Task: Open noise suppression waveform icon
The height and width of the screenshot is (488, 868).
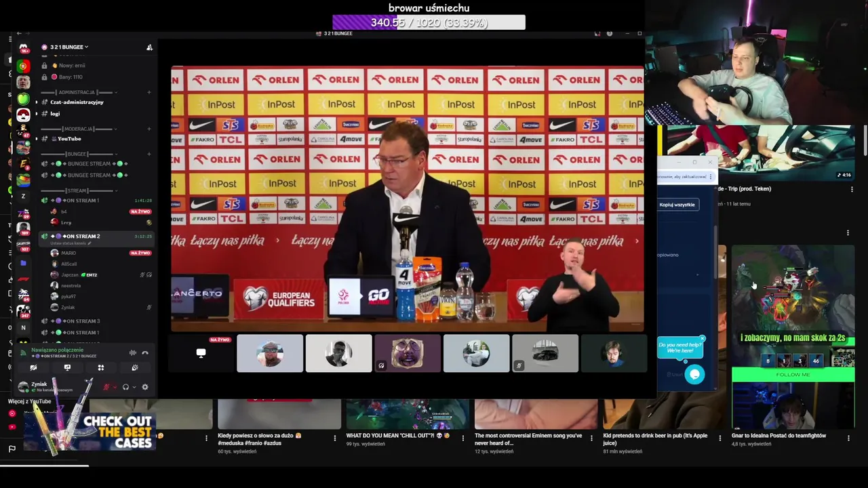Action: point(133,352)
